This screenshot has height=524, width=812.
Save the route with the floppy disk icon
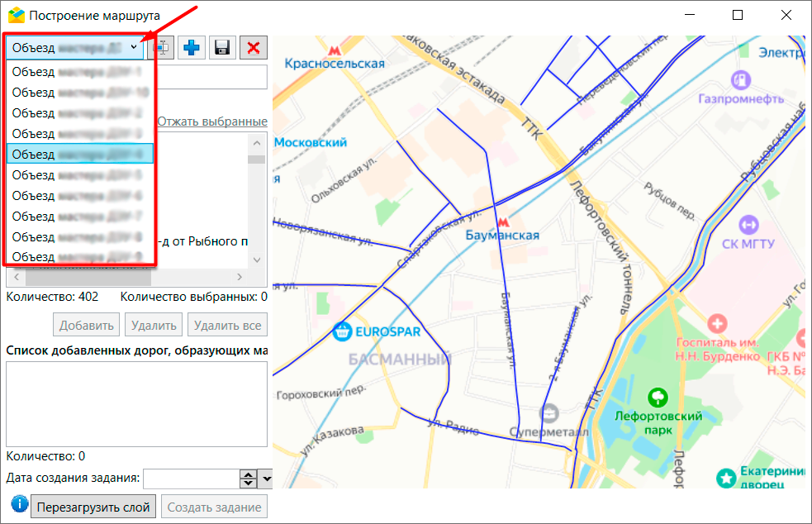pos(221,48)
